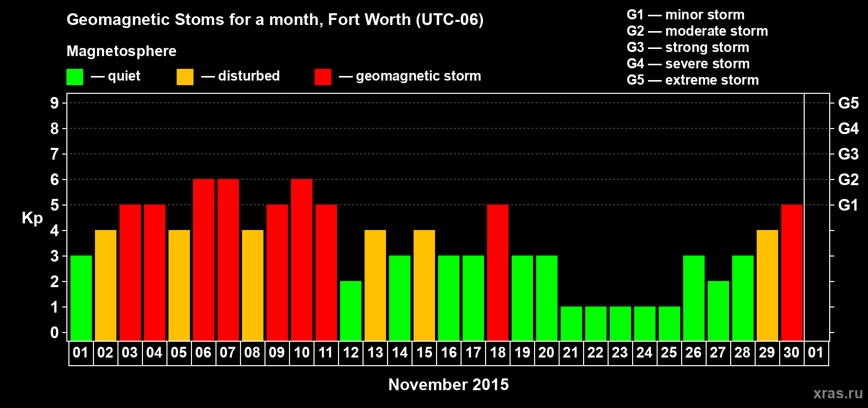This screenshot has width=868, height=408.
Task: Select the red bar for day 09
Action: click(x=277, y=272)
